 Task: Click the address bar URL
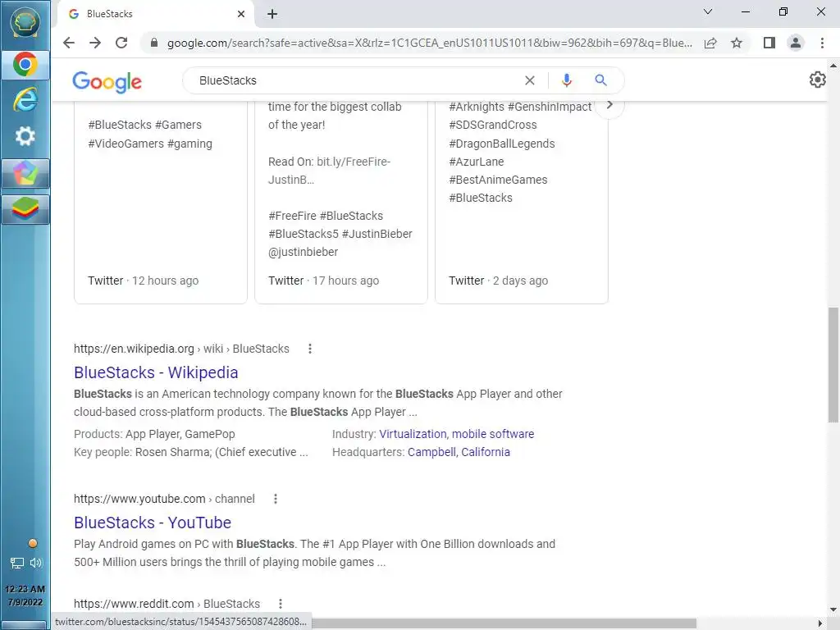430,43
